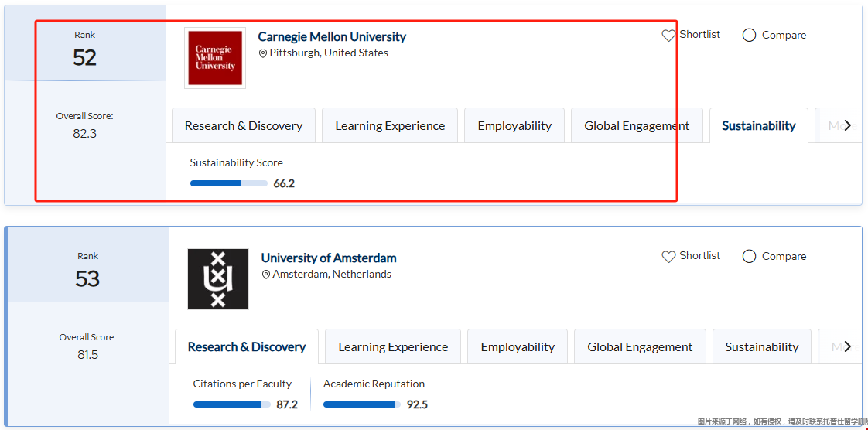Click the heart Shortlist icon for Carnegie Mellon
Image resolution: width=868 pixels, height=430 pixels.
pyautogui.click(x=668, y=36)
